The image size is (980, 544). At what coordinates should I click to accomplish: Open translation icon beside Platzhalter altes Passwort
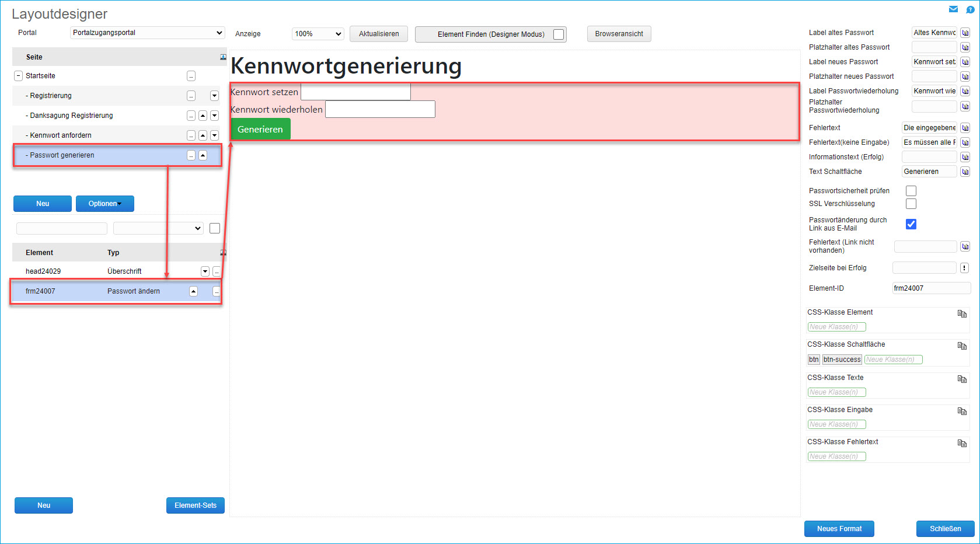point(965,47)
